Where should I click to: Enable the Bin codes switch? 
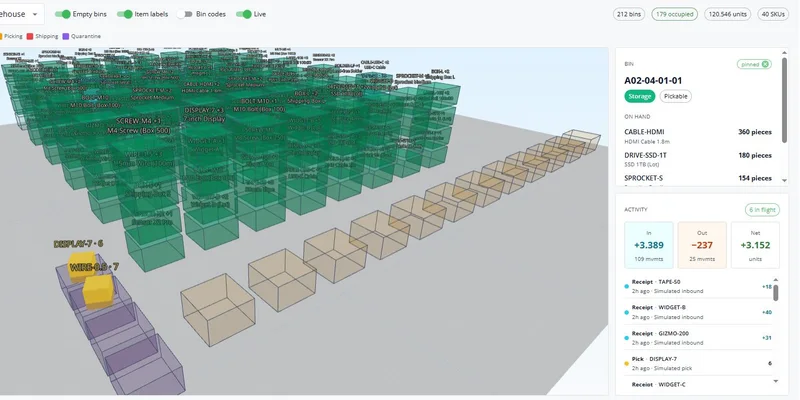pyautogui.click(x=185, y=14)
